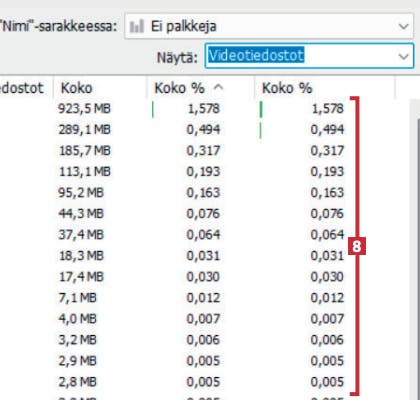
Task: Click the bar chart icon beside Ei palkkeja
Action: (x=137, y=26)
